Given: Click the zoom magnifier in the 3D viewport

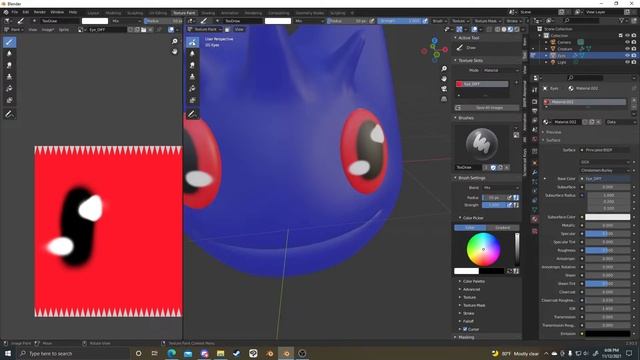Looking at the screenshot, I should (x=444, y=69).
